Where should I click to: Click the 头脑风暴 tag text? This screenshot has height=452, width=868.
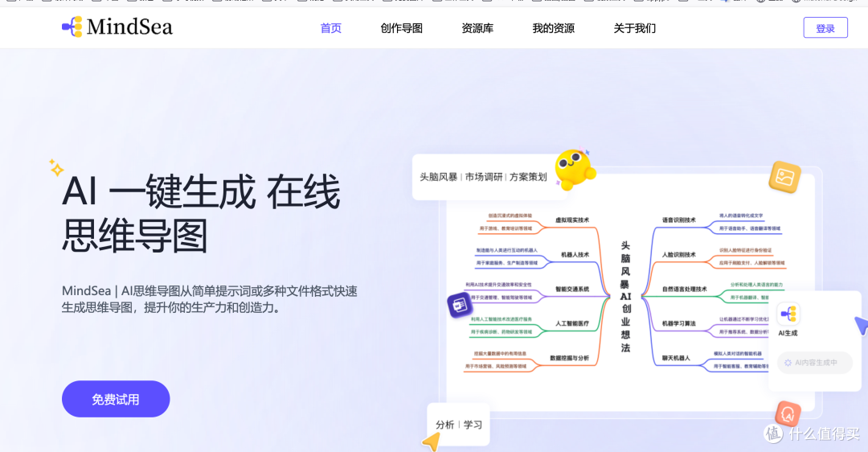click(439, 177)
